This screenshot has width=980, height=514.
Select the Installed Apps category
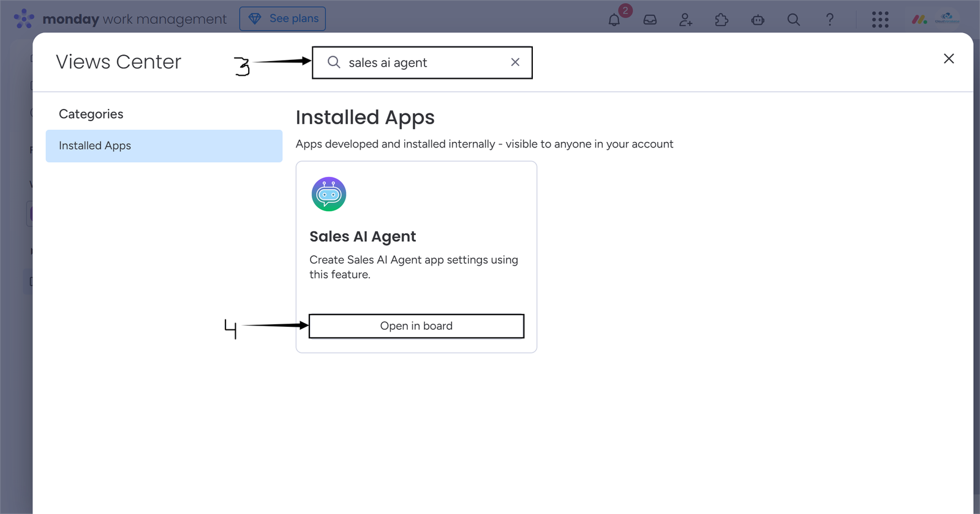click(x=164, y=146)
